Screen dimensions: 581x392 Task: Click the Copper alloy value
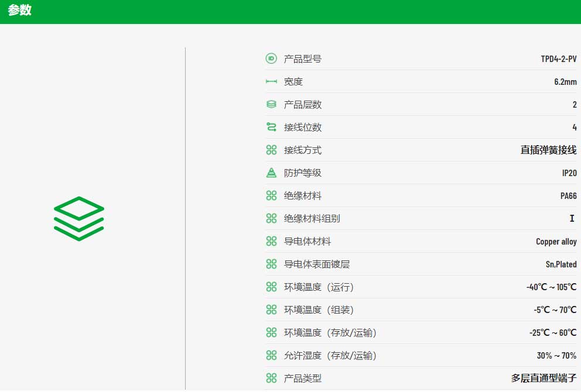tap(556, 242)
